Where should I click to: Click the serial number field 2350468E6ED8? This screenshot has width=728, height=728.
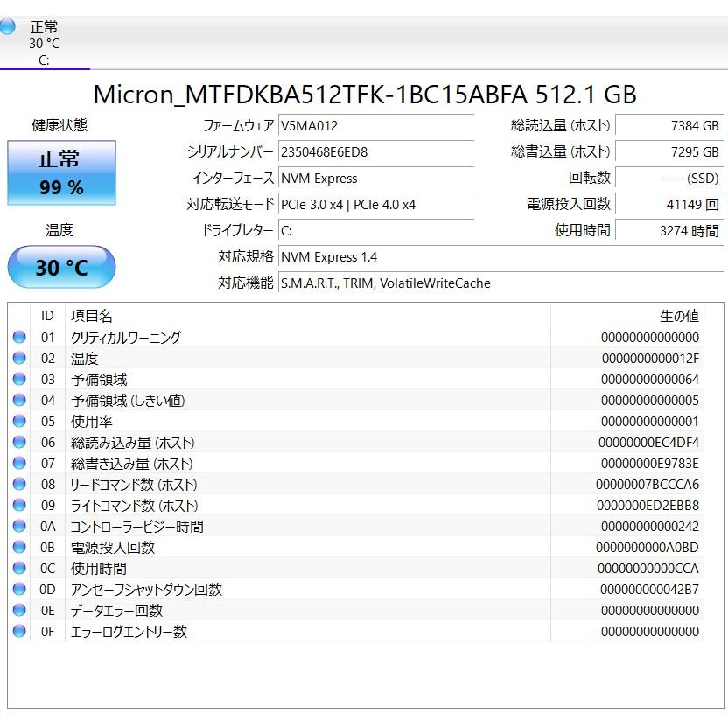pyautogui.click(x=376, y=152)
